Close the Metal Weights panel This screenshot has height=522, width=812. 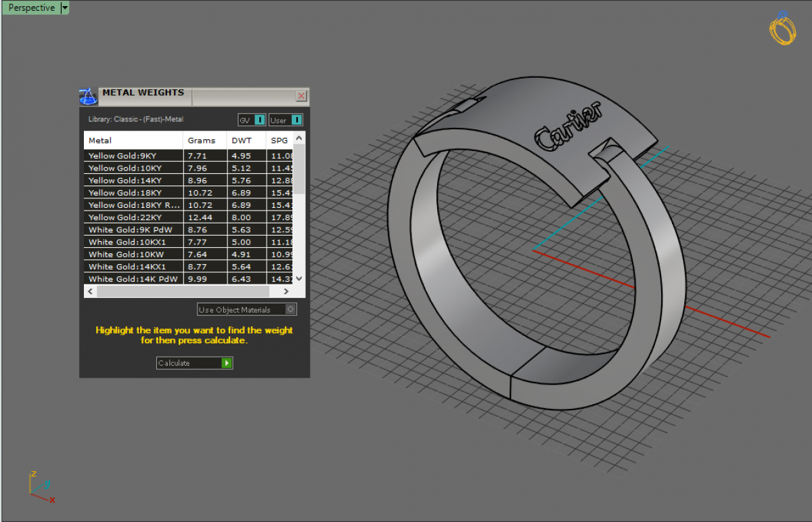(301, 96)
